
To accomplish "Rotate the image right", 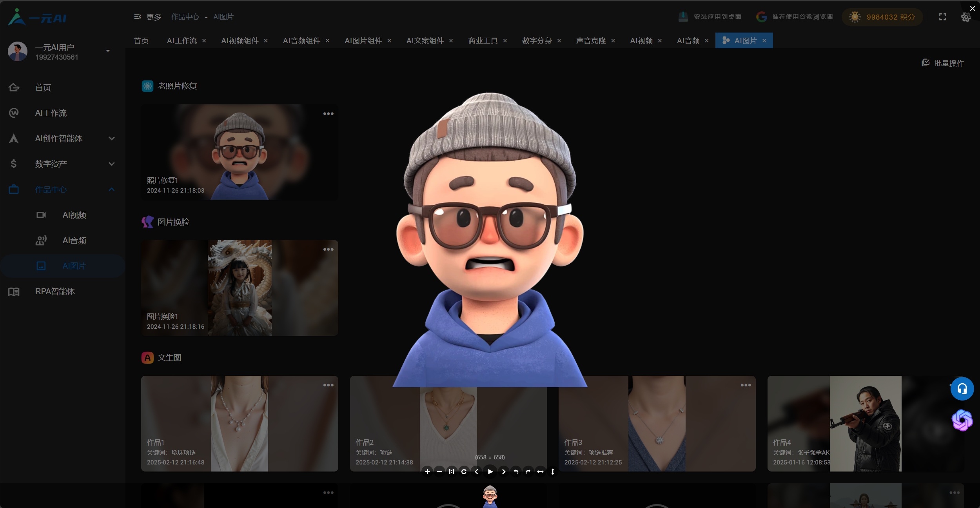I will pos(528,472).
